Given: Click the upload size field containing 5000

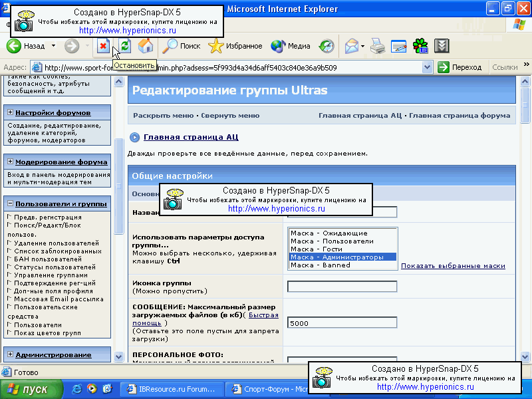Looking at the screenshot, I should [x=342, y=323].
